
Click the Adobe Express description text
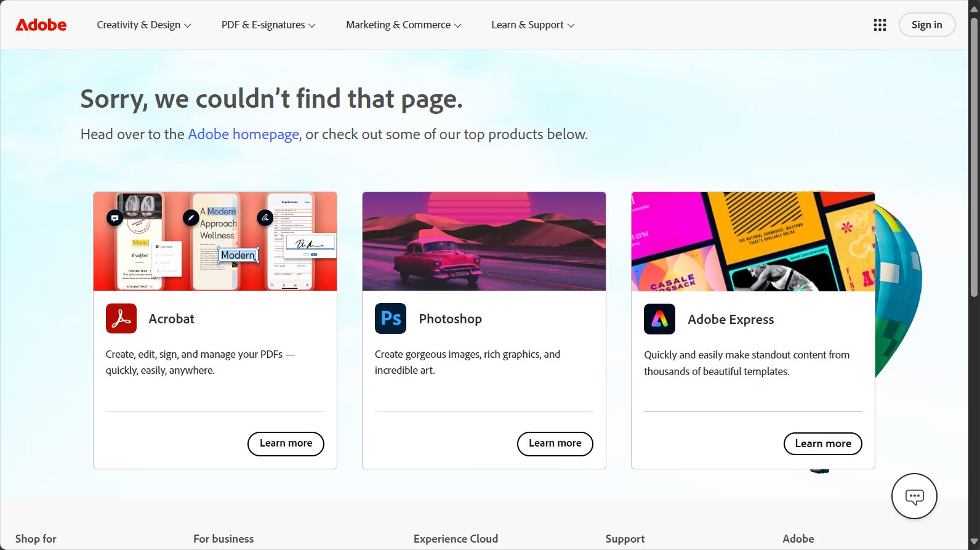(747, 363)
